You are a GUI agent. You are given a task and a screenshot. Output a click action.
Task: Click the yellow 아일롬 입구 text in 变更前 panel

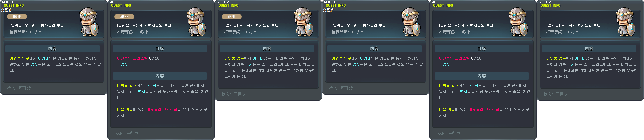(x=19, y=58)
